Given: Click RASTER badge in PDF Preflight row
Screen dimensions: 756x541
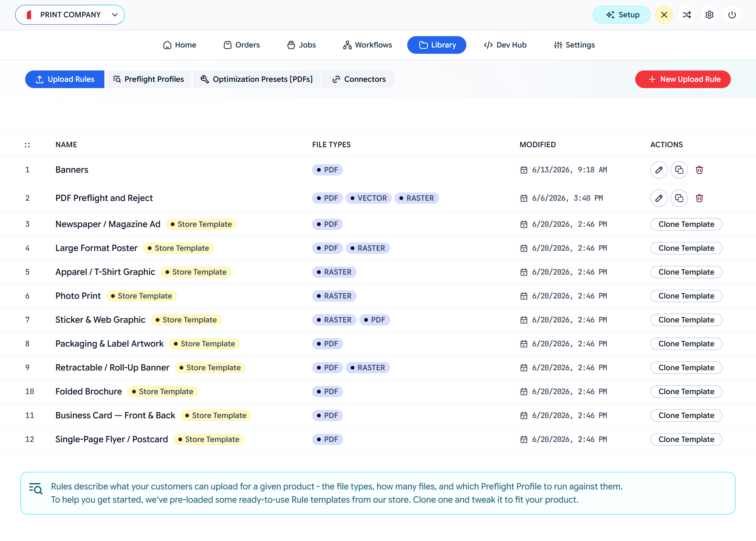Looking at the screenshot, I should [416, 198].
